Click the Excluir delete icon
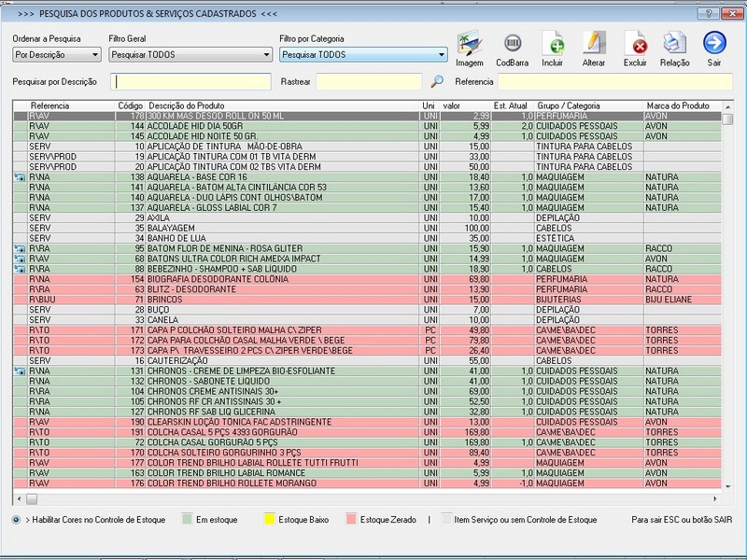 [635, 44]
